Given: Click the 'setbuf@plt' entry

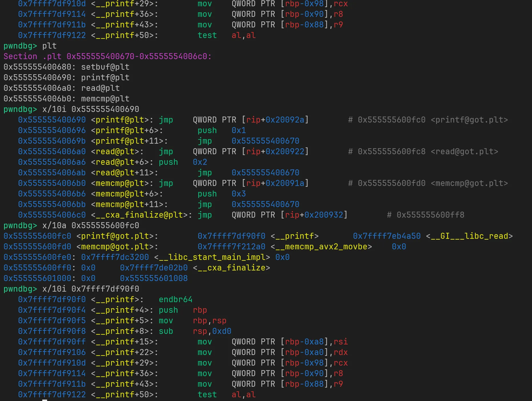Looking at the screenshot, I should pyautogui.click(x=105, y=67).
